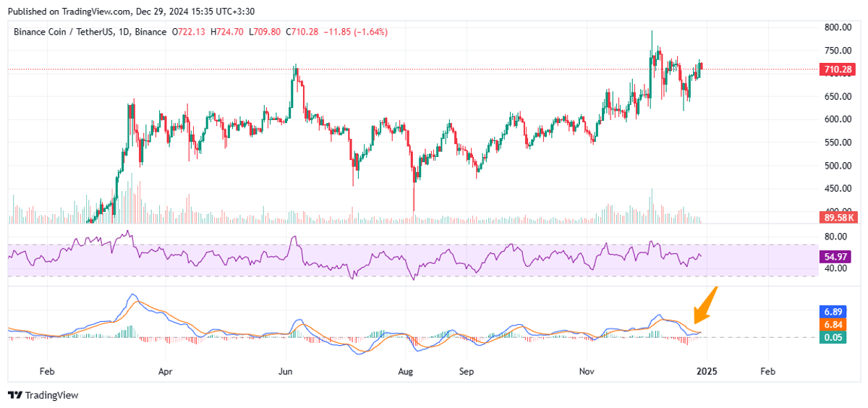Click the blue MACD value 6.89
This screenshot has height=408, width=868.
coord(834,311)
